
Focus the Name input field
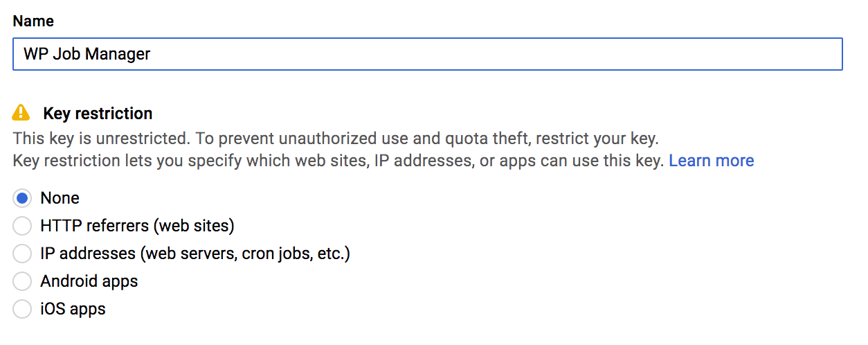pos(428,54)
